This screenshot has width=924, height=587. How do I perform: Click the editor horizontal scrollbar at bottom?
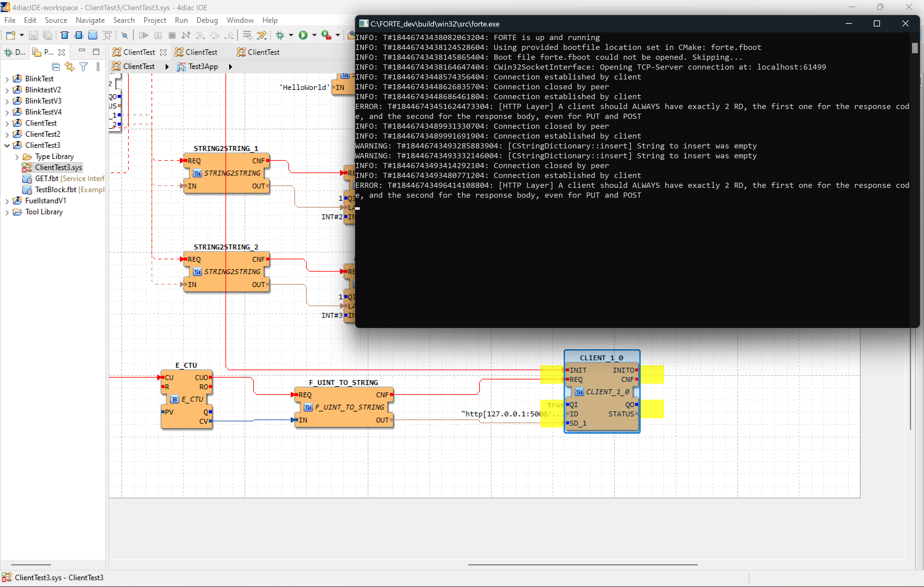tap(582, 565)
